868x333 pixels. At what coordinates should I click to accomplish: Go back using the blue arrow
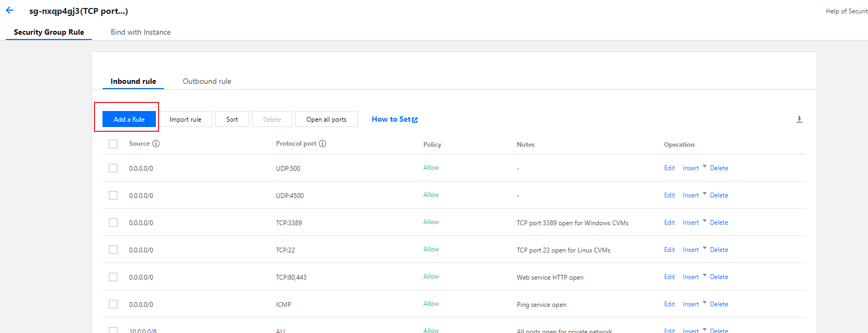10,10
